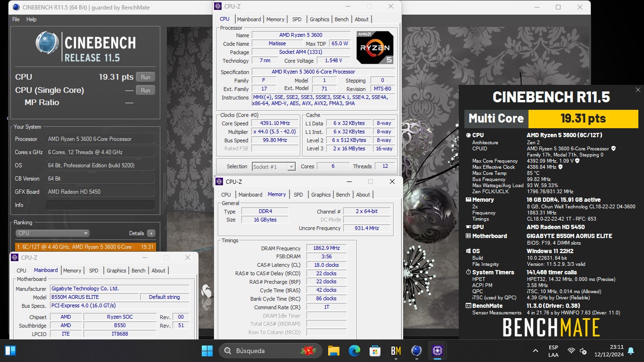
Task: Click the widgets icon at the taskbar's left end
Action: (10, 351)
